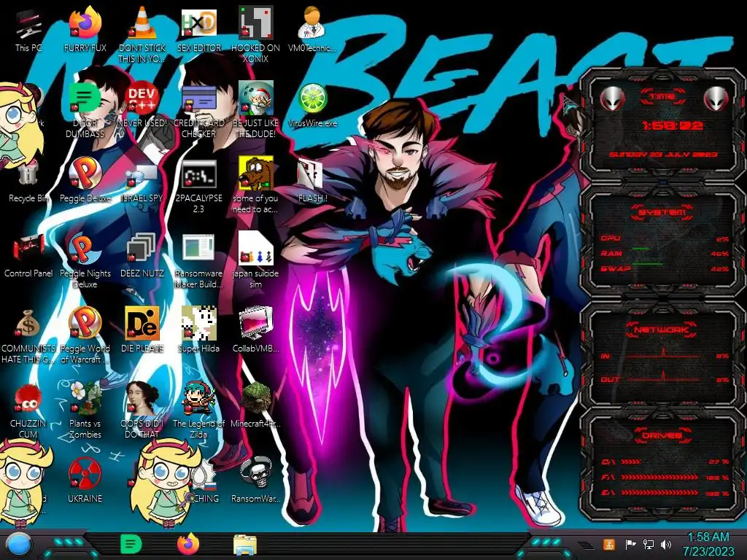Open the green chat app pinned on taskbar
Screen dimensions: 747x560
pyautogui.click(x=131, y=544)
